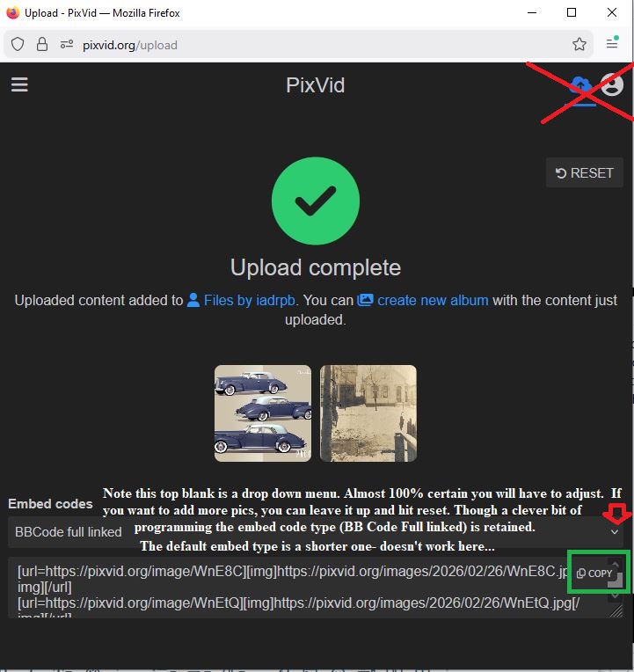634x672 pixels.
Task: Open the PixVid hamburger menu
Action: coord(19,84)
